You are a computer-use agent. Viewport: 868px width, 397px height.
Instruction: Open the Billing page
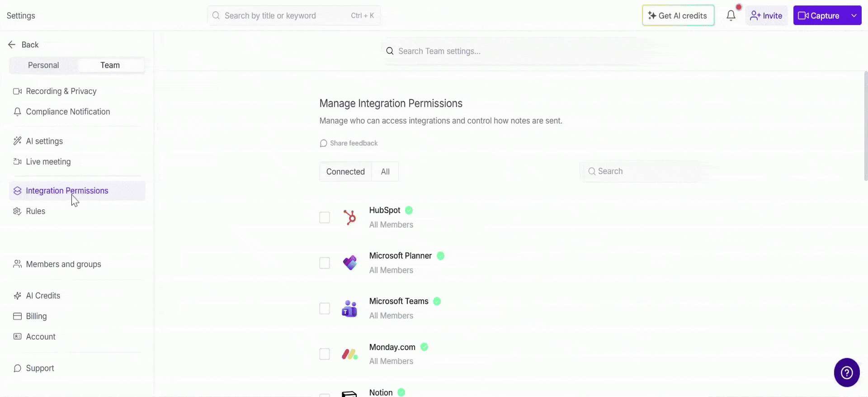(77, 316)
